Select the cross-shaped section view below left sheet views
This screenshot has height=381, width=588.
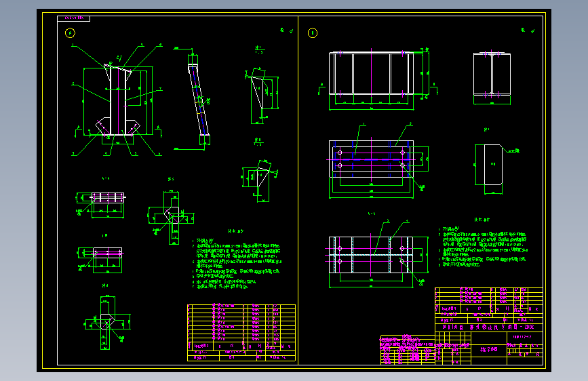107,323
